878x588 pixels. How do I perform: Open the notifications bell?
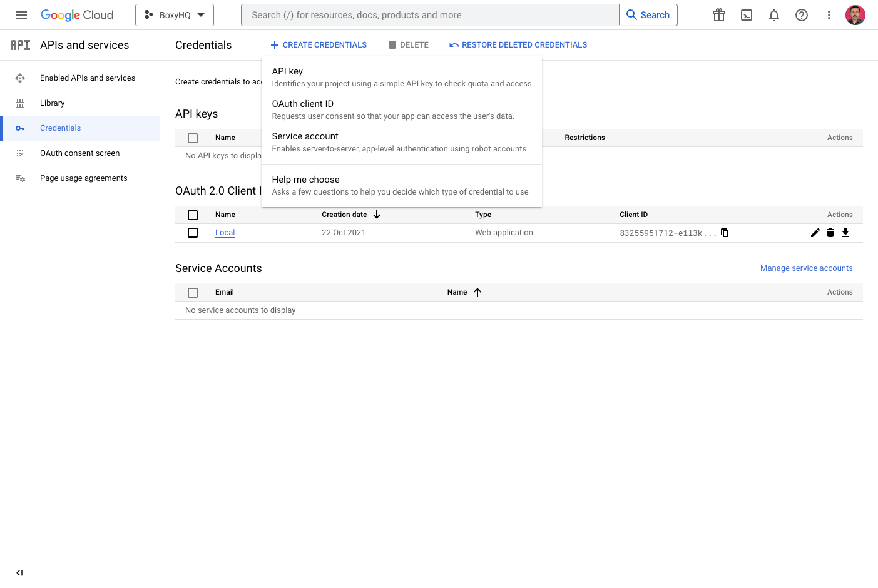773,14
